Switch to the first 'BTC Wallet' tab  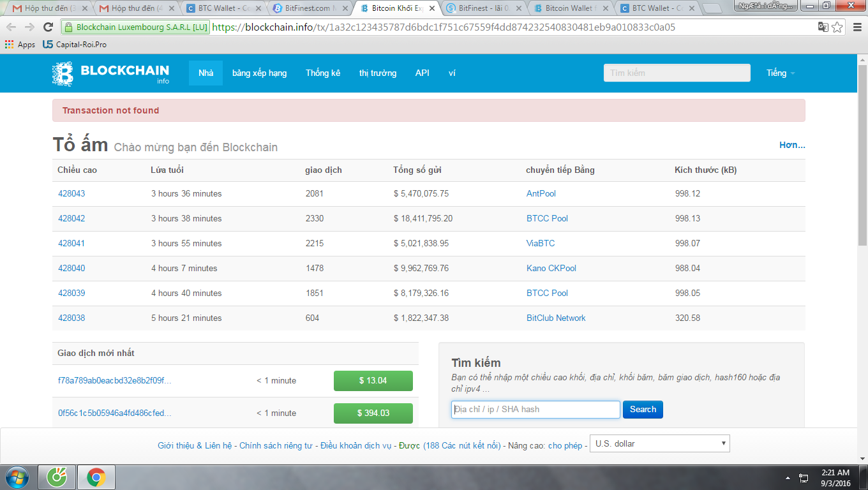click(223, 8)
